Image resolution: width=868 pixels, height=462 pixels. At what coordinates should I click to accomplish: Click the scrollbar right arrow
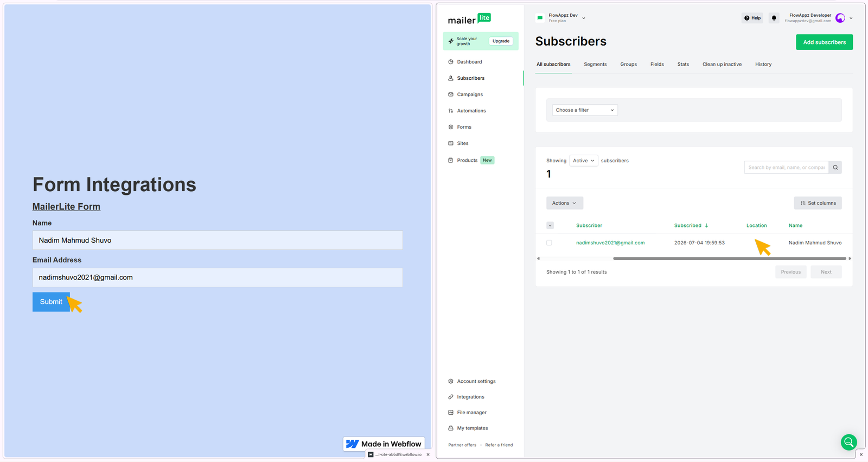(x=850, y=258)
